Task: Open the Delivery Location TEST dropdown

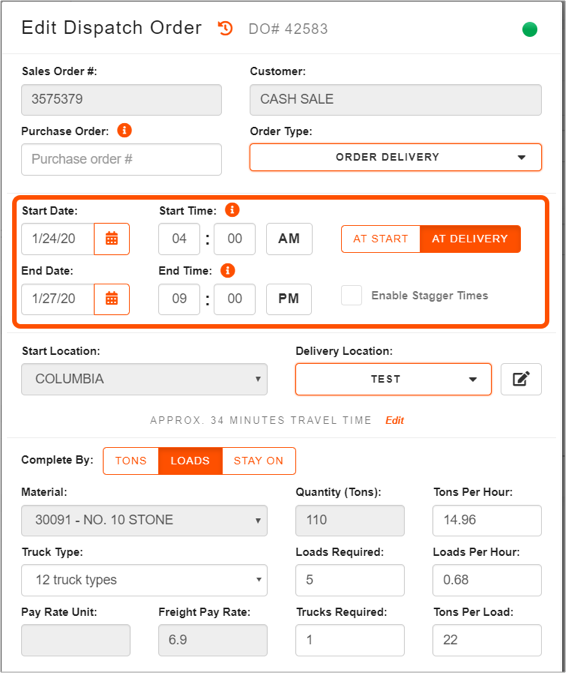Action: [x=393, y=379]
